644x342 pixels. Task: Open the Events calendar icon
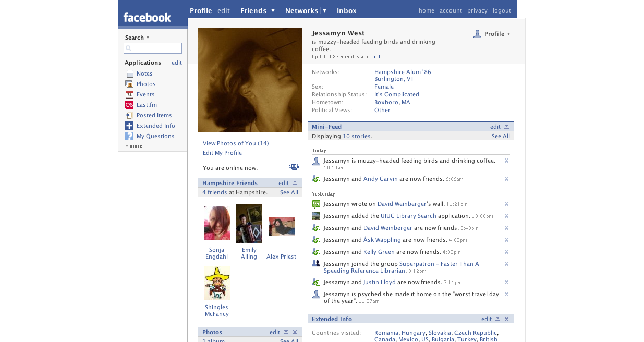[x=129, y=94]
